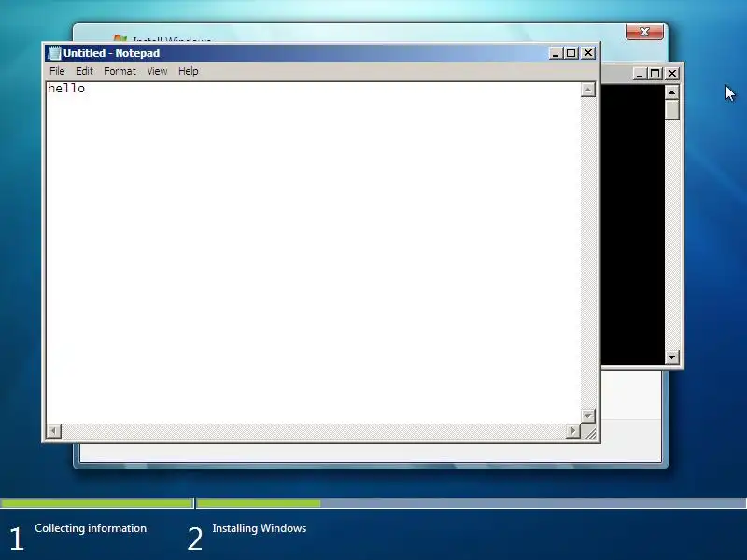This screenshot has width=747, height=560.
Task: Click the Installing Windows step label
Action: click(x=260, y=528)
